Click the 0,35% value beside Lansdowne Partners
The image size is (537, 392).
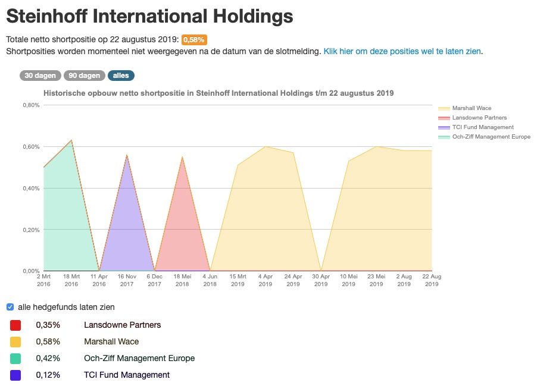[48, 325]
